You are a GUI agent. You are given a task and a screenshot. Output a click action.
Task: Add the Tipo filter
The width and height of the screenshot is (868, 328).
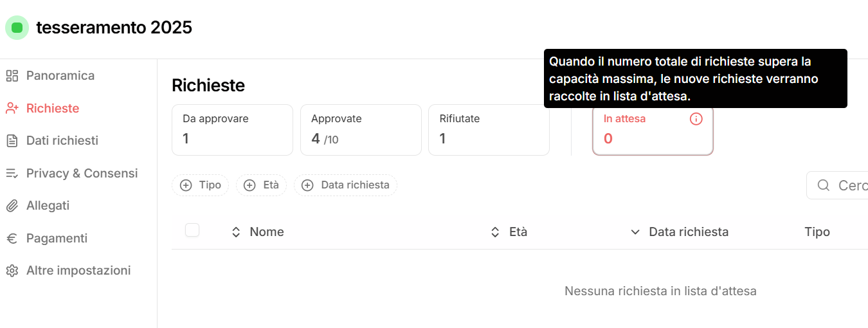click(200, 185)
